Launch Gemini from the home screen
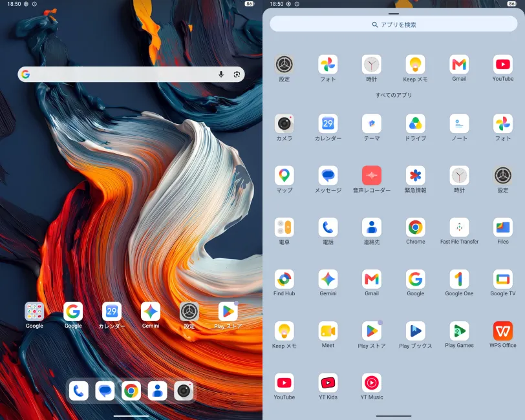Viewport: 525px width, 420px height. pos(151,311)
